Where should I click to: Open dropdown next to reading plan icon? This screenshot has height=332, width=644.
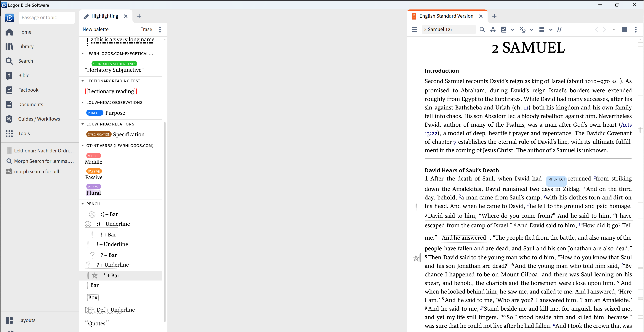[x=512, y=30]
